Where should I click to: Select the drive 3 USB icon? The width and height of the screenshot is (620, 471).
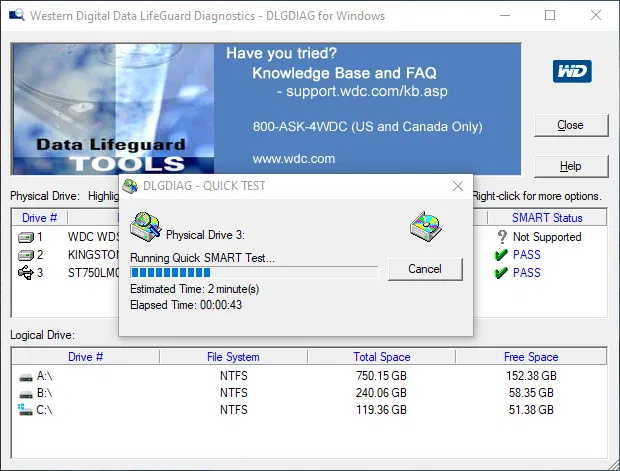tap(26, 272)
